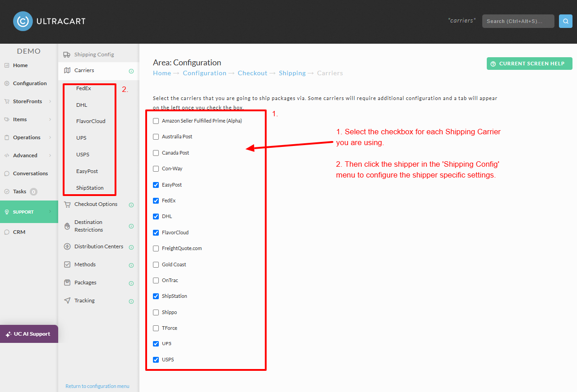This screenshot has width=577, height=392.
Task: Click the Packages box icon
Action: (67, 283)
